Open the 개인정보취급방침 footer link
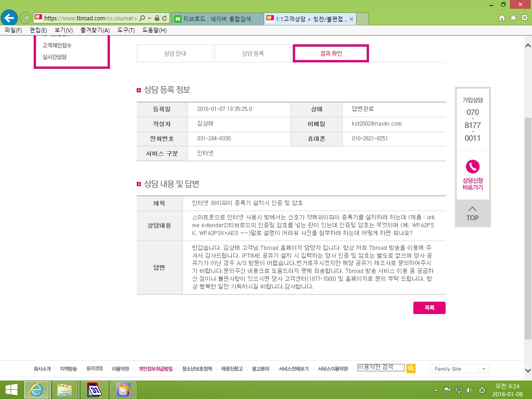This screenshot has height=399, width=532. [155, 369]
